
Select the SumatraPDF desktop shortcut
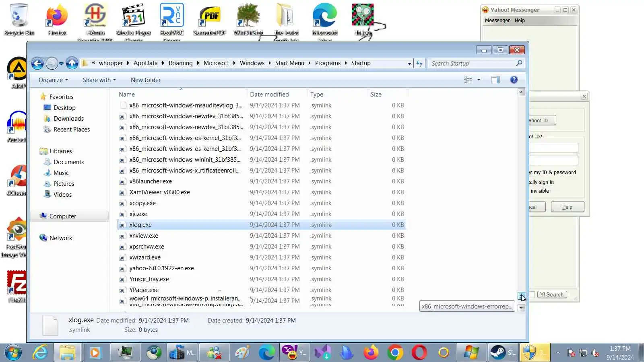pos(210,19)
